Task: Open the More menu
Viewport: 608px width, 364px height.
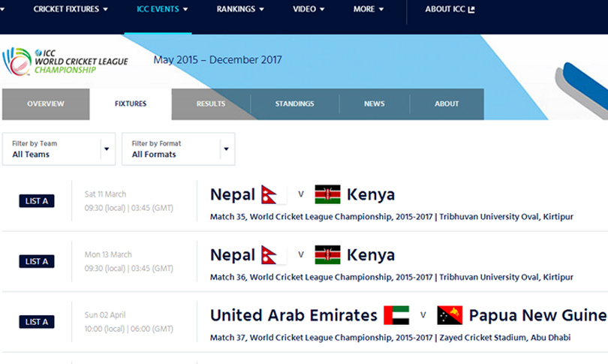Action: click(x=368, y=9)
